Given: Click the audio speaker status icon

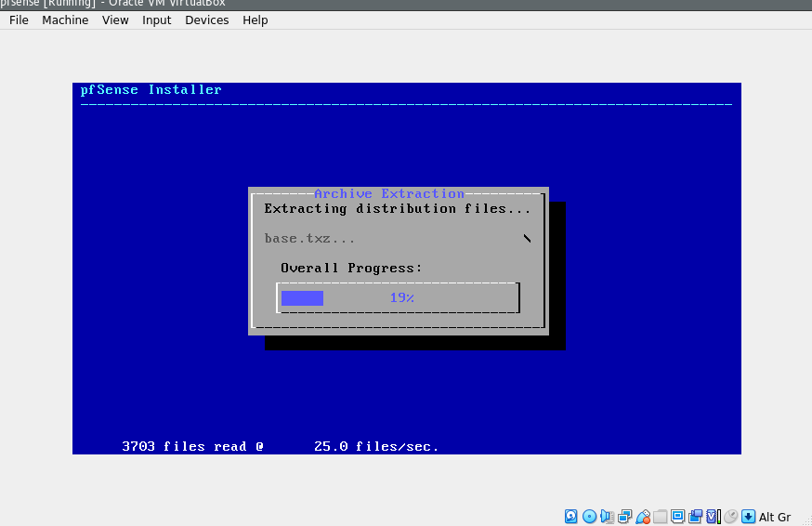Looking at the screenshot, I should coord(607,517).
